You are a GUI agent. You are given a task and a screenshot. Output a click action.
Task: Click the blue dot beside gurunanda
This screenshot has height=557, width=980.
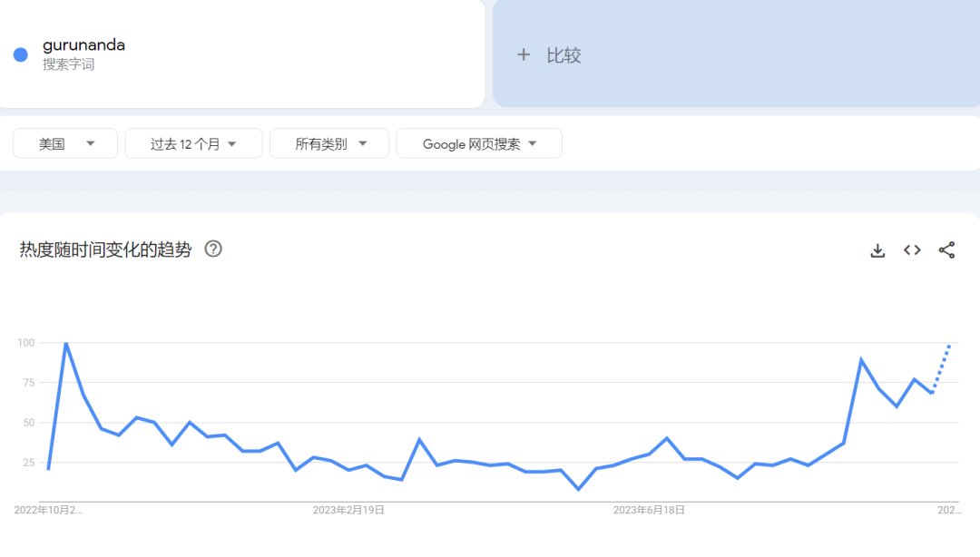(21, 54)
